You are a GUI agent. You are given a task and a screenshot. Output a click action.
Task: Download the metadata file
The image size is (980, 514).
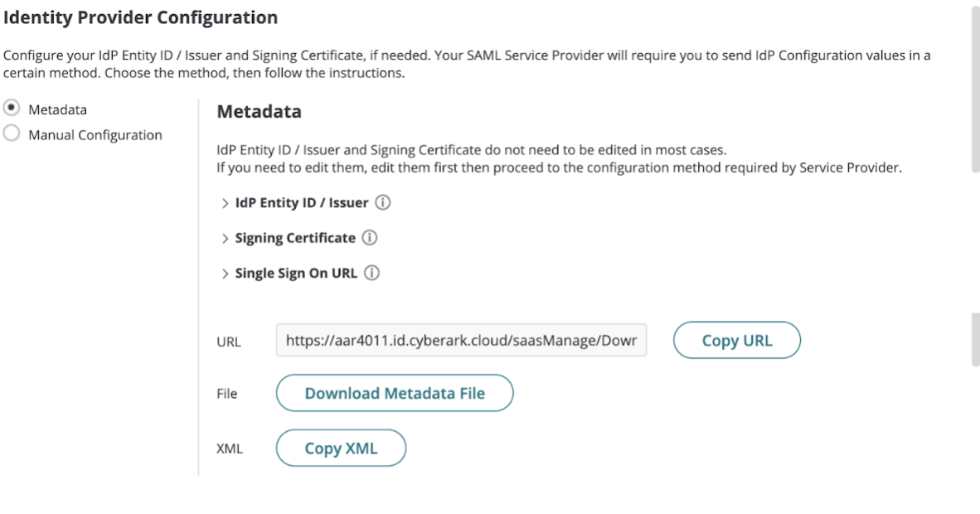pyautogui.click(x=394, y=393)
